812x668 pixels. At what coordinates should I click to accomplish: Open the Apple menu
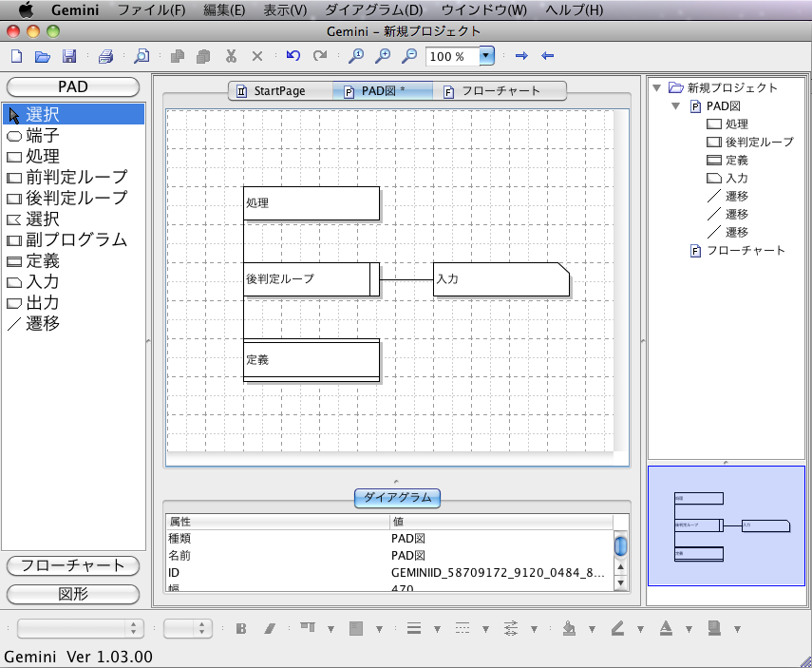[x=26, y=10]
